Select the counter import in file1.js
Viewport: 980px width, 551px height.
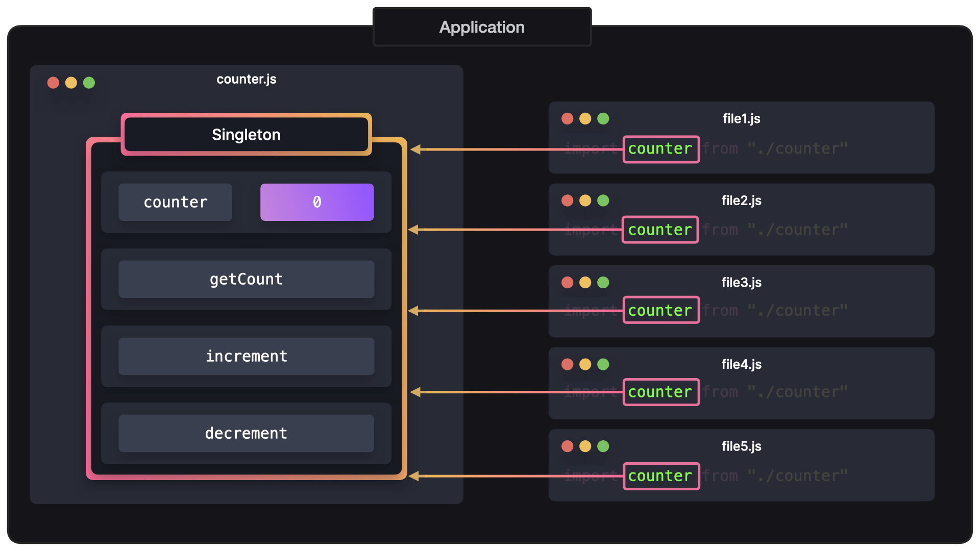click(661, 149)
